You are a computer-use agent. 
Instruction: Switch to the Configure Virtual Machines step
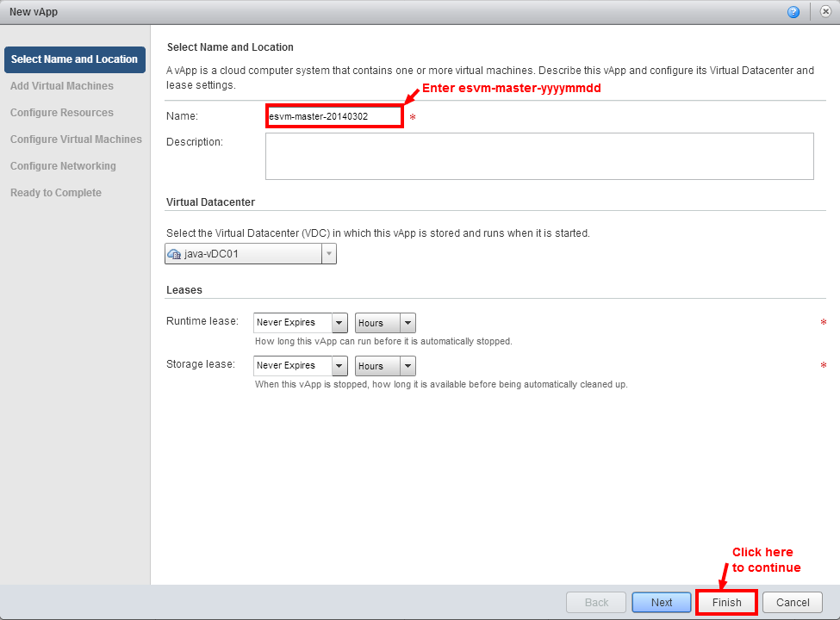pyautogui.click(x=76, y=139)
